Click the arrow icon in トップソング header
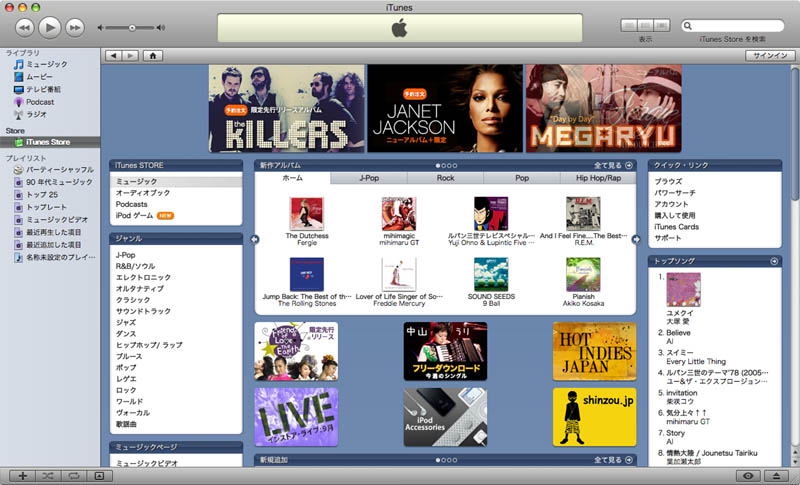This screenshot has height=485, width=800. [774, 261]
